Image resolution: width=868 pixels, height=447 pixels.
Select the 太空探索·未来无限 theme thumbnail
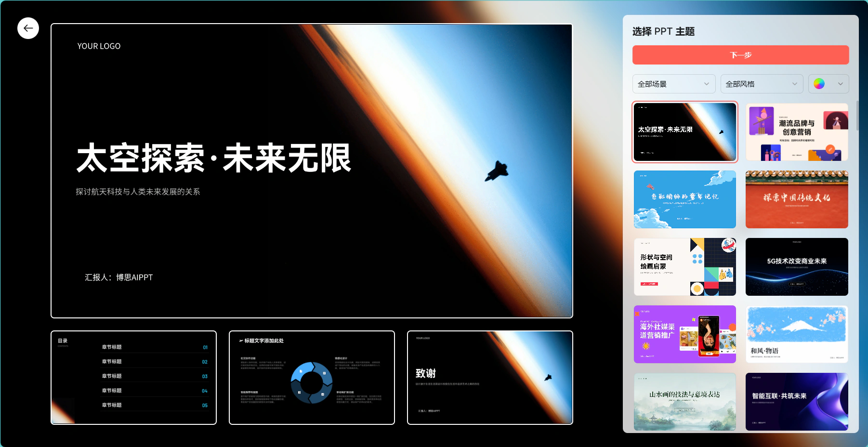pyautogui.click(x=684, y=132)
